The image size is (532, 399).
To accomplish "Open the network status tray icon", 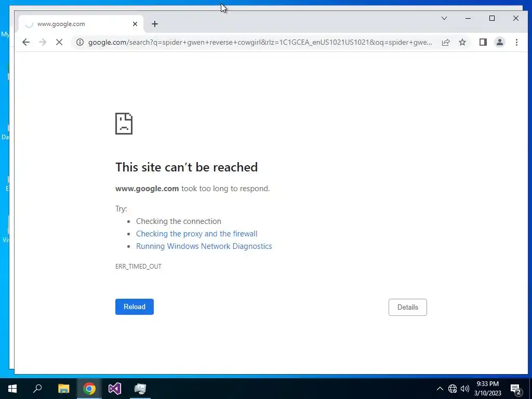I will (x=453, y=389).
